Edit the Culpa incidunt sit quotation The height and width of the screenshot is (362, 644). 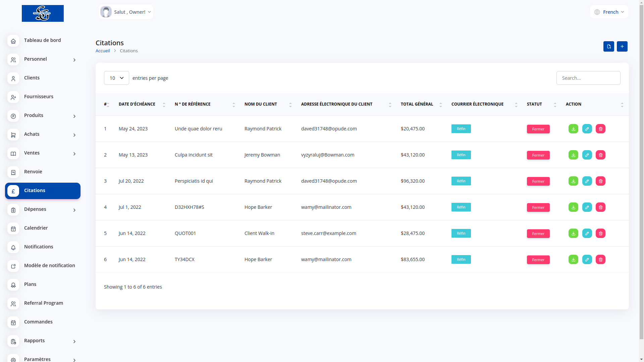pos(587,155)
